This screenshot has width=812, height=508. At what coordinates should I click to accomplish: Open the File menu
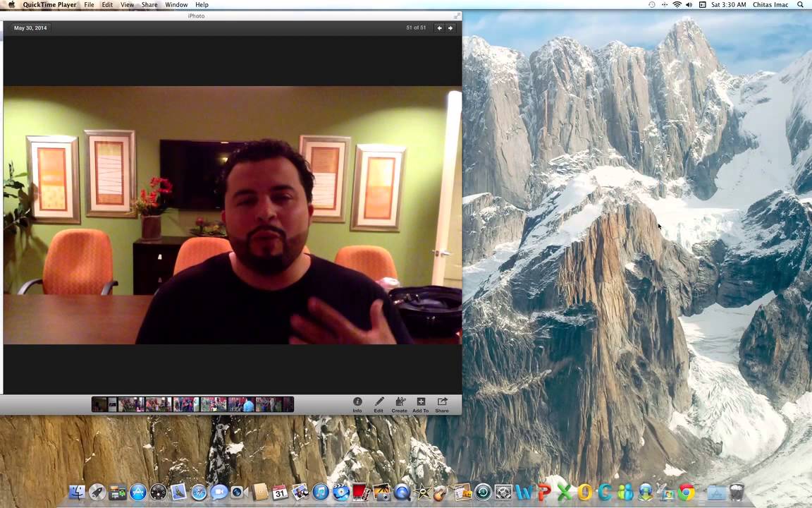(x=89, y=5)
